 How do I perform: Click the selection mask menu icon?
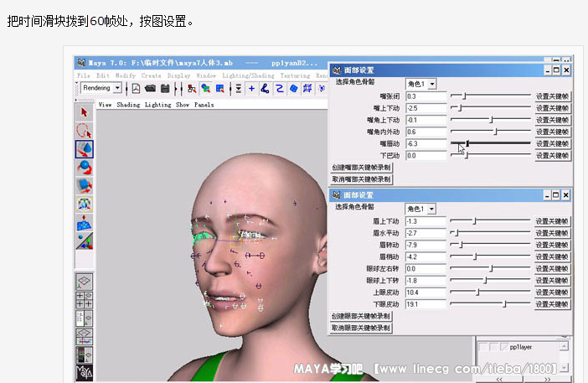[239, 89]
